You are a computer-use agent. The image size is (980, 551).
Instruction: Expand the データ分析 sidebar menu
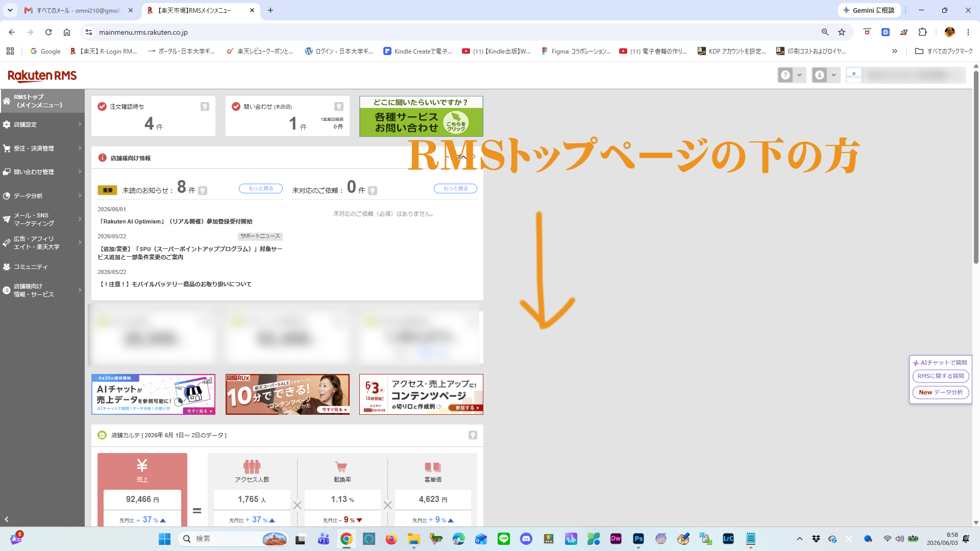click(x=42, y=196)
